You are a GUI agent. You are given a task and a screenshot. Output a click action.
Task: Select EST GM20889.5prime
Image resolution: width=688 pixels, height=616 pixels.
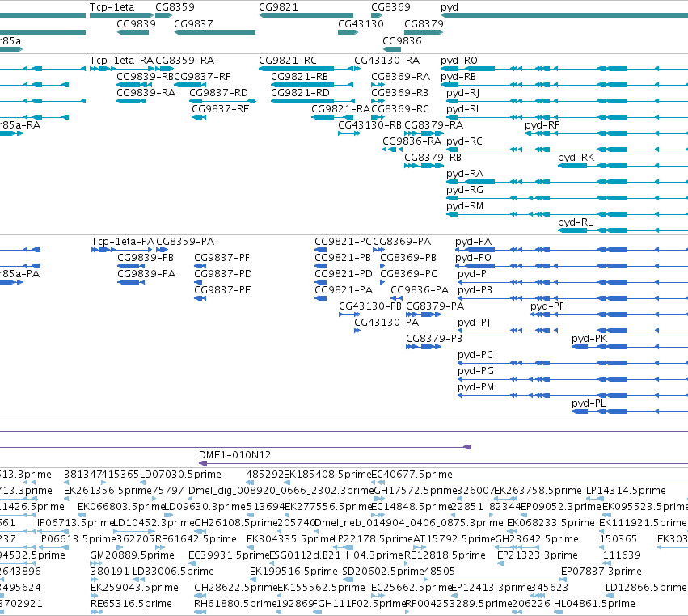[x=132, y=555]
